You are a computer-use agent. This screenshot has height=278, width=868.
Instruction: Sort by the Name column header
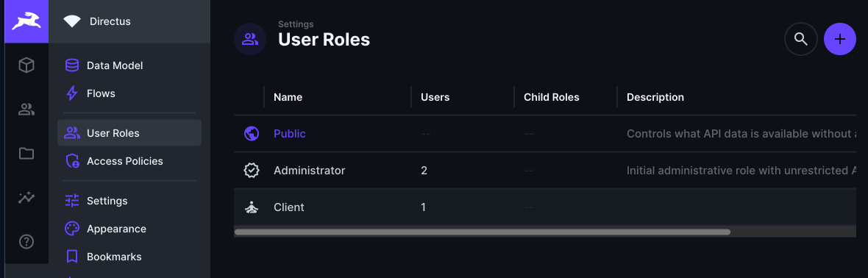tap(288, 97)
